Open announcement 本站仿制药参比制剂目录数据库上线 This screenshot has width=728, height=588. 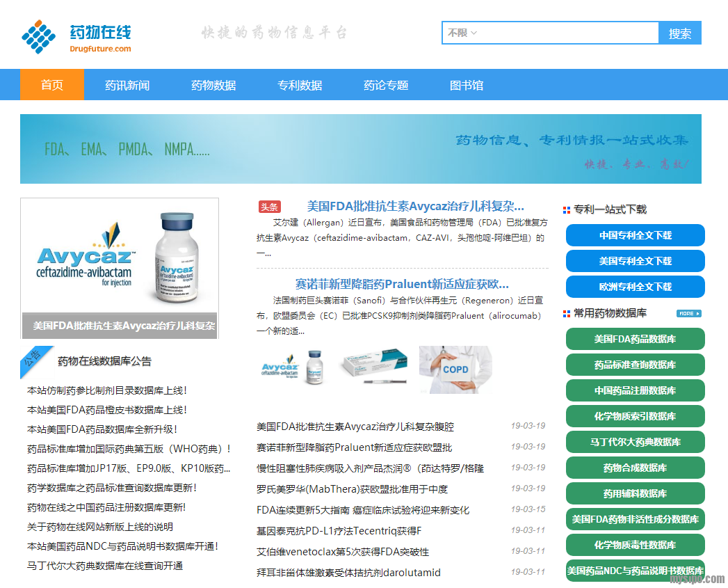107,390
